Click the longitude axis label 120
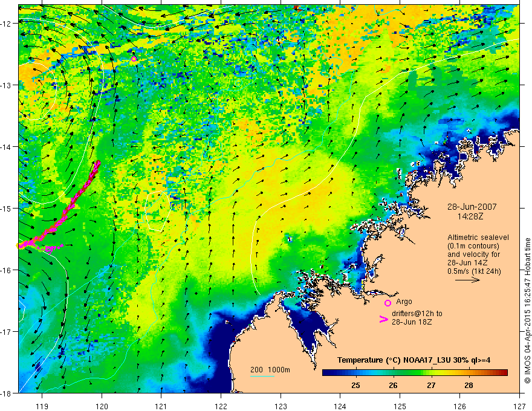 (x=102, y=406)
